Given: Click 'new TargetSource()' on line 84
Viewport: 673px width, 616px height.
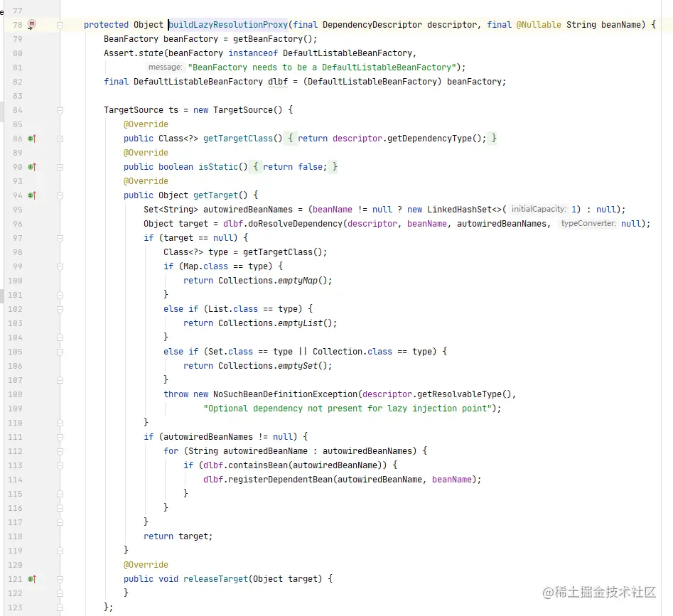Looking at the screenshot, I should 238,110.
